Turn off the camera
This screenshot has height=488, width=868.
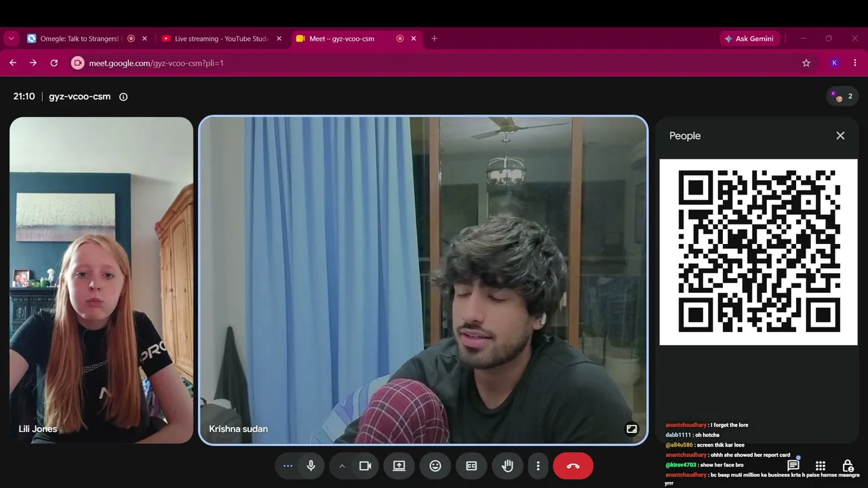(366, 466)
